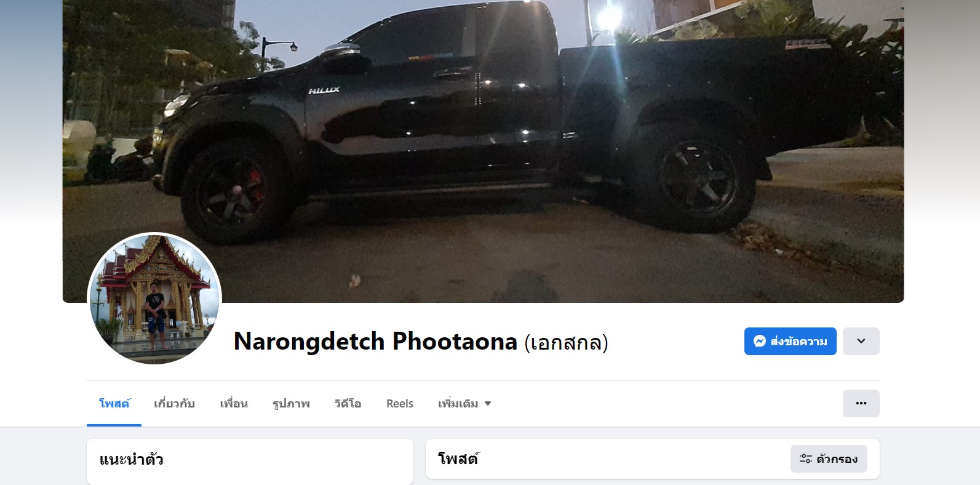Click the แนะนำตัว section heading
Viewport: 980px width, 485px height.
coord(131,460)
